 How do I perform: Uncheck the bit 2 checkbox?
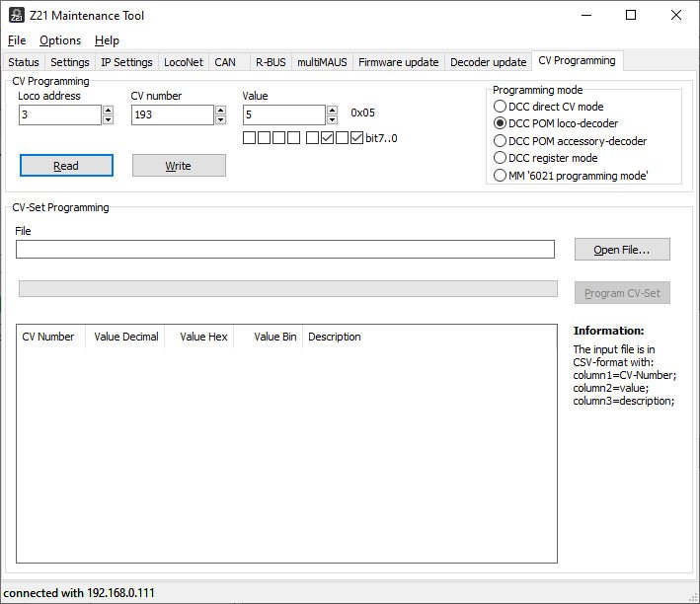(327, 138)
